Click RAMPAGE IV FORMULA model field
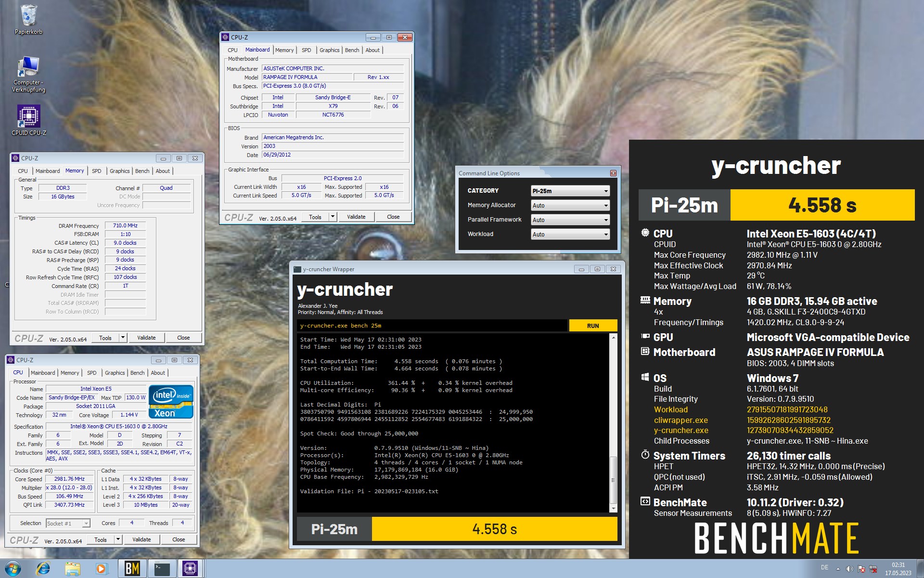The height and width of the screenshot is (578, 924). click(x=307, y=77)
